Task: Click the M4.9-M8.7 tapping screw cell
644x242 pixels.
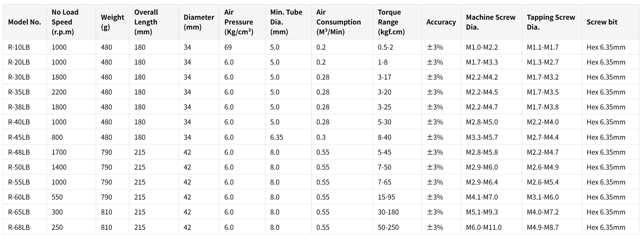Action: (542, 227)
